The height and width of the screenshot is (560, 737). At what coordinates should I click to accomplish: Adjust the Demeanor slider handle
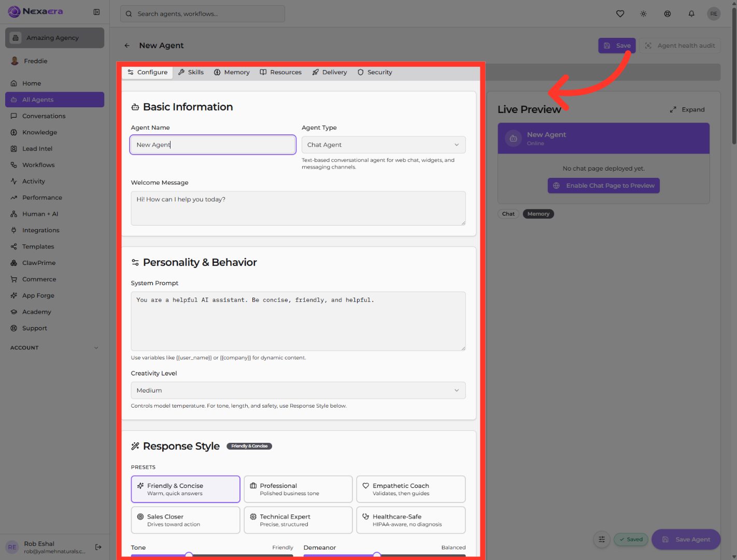pos(377,556)
